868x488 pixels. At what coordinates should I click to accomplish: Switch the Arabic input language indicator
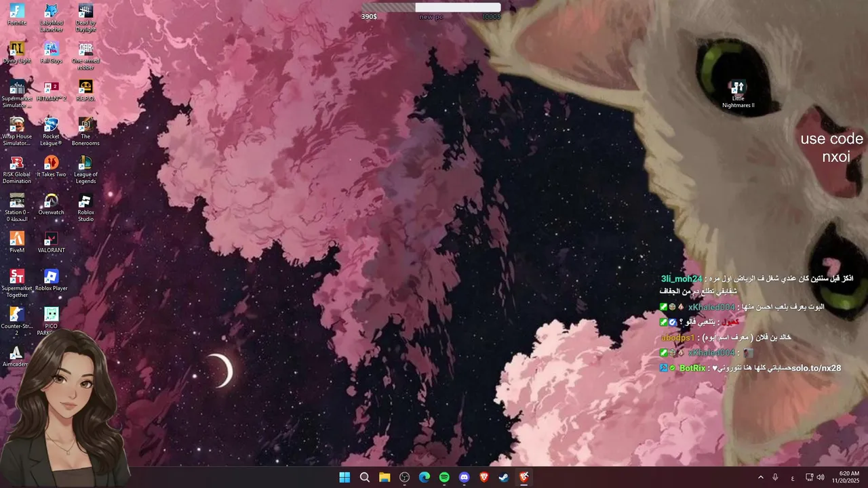(793, 478)
